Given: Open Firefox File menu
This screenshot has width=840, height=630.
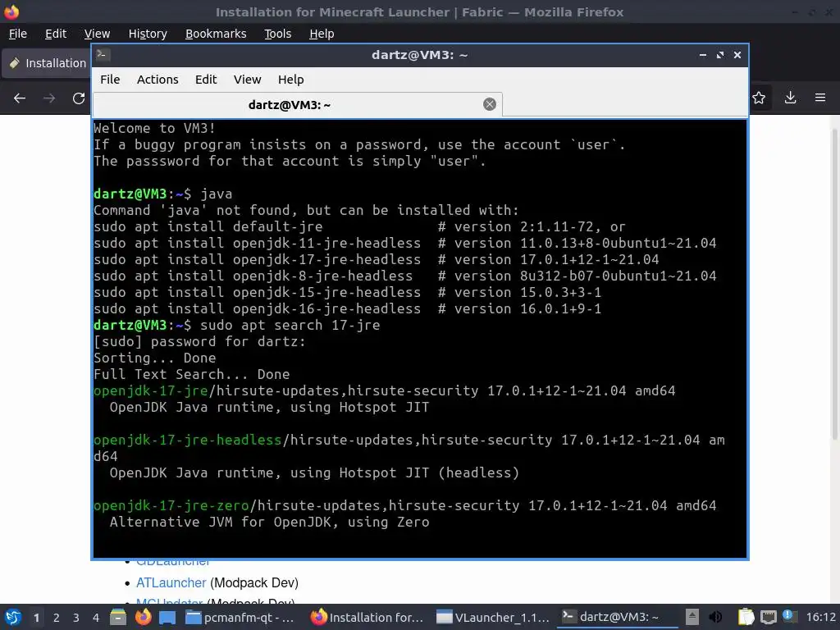Looking at the screenshot, I should click(18, 34).
